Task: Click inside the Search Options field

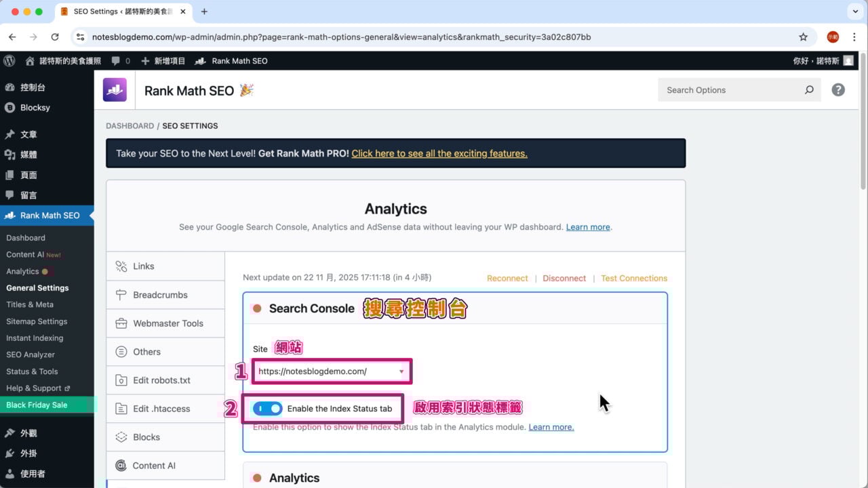Action: point(729,90)
